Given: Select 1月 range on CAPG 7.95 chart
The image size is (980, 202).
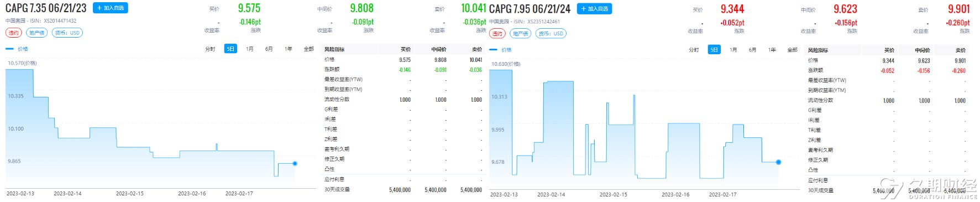Looking at the screenshot, I should click(x=733, y=50).
